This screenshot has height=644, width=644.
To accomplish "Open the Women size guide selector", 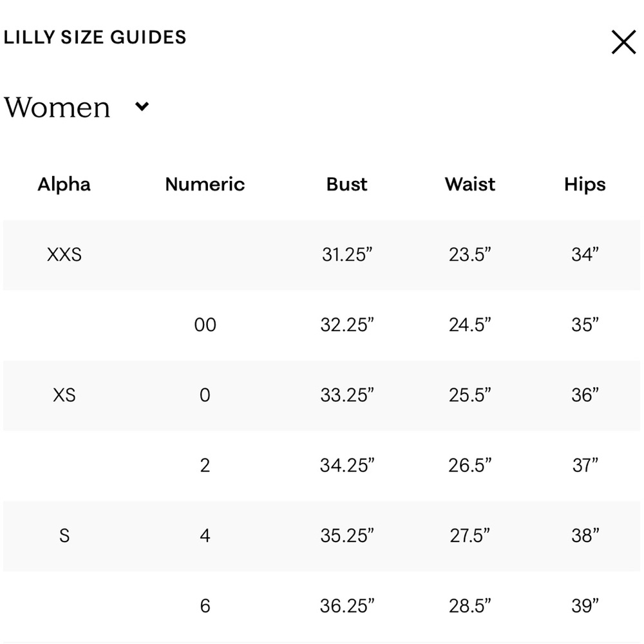I will click(x=77, y=107).
